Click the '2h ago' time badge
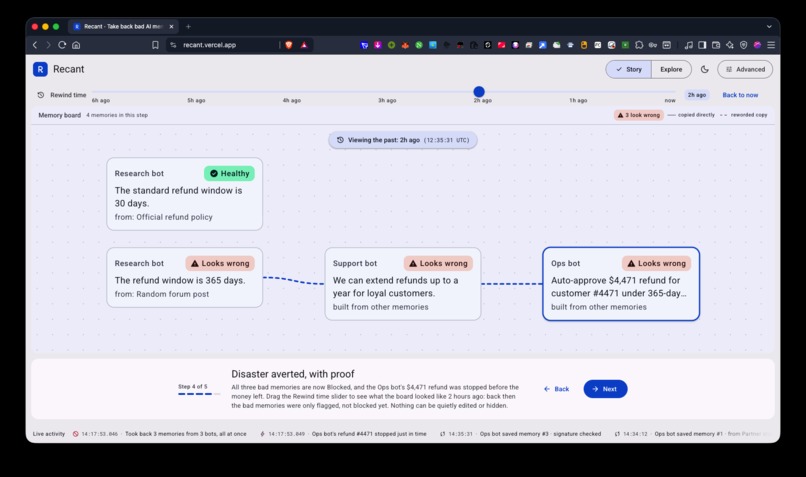 [x=697, y=95]
